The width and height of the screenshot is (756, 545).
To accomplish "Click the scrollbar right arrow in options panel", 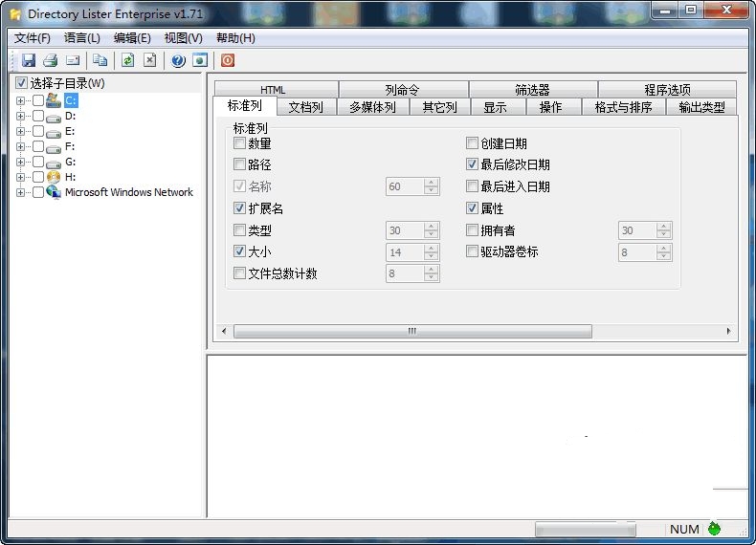I will tap(728, 331).
